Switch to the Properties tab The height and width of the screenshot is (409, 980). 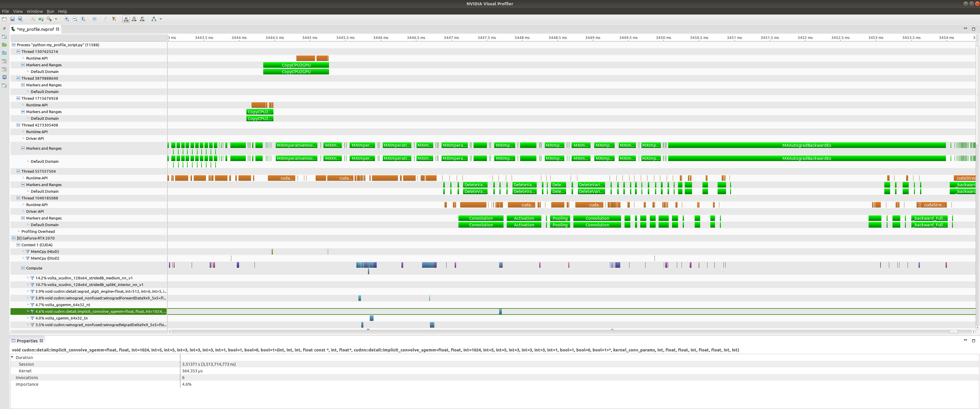click(27, 341)
